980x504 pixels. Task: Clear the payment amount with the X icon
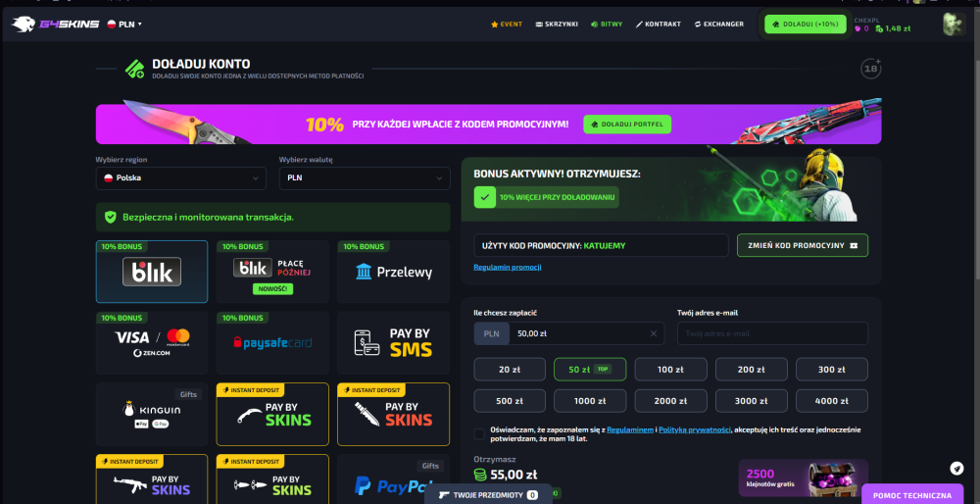coord(654,334)
